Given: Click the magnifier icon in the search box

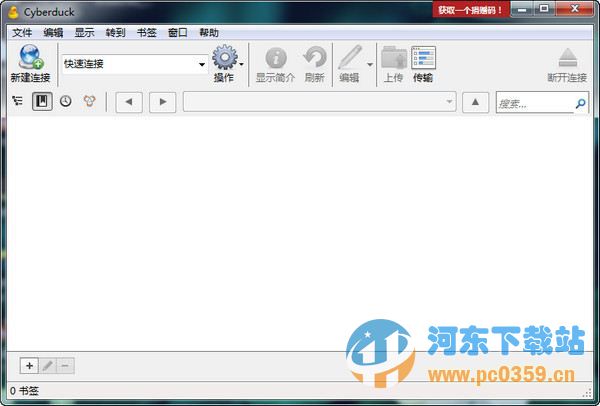Looking at the screenshot, I should click(580, 103).
